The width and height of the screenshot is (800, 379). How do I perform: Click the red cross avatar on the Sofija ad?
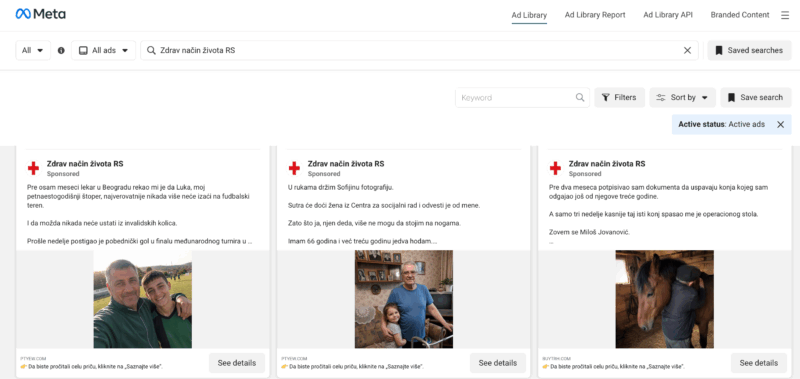tap(294, 168)
